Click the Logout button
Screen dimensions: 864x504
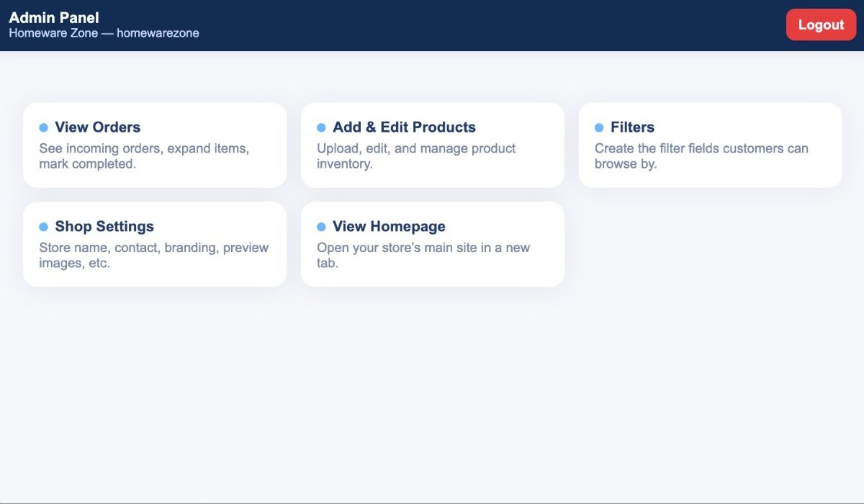[x=821, y=24]
